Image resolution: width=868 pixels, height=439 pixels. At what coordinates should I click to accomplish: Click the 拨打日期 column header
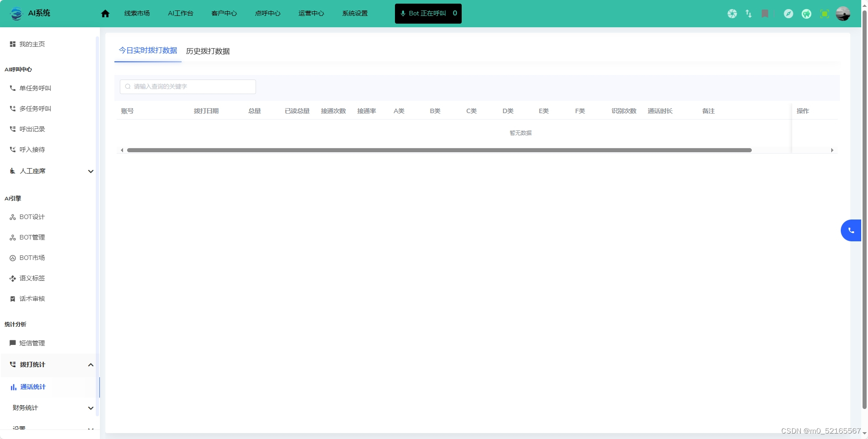(206, 111)
